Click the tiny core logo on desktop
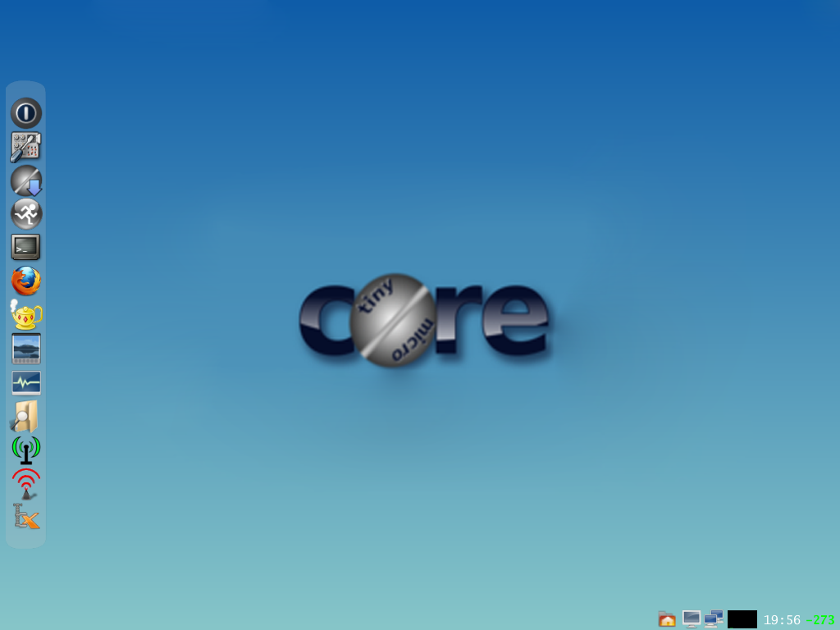Viewport: 840px width, 630px height. [424, 320]
